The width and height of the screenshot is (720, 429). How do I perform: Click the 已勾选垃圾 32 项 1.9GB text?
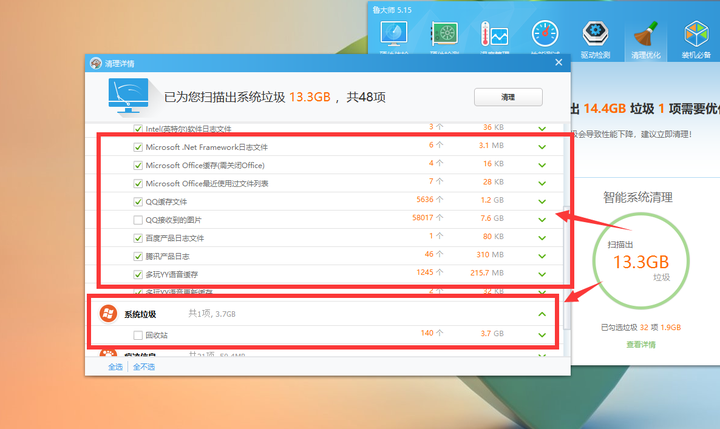[x=641, y=327]
